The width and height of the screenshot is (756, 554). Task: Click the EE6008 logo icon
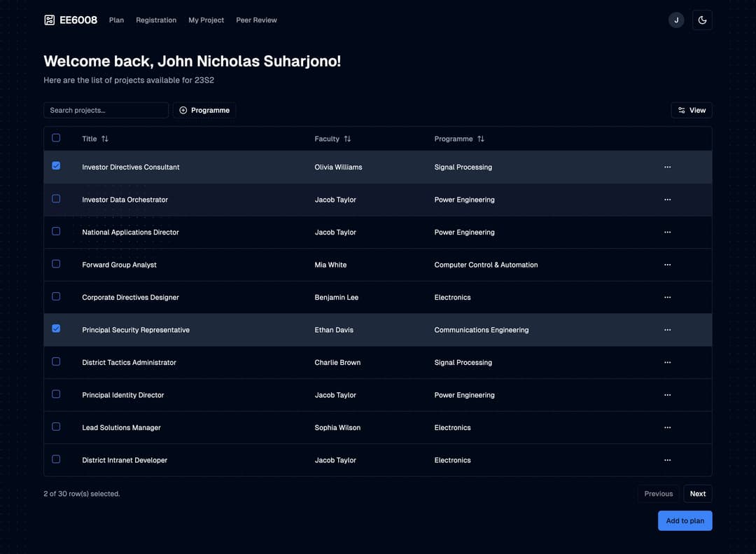[x=49, y=20]
